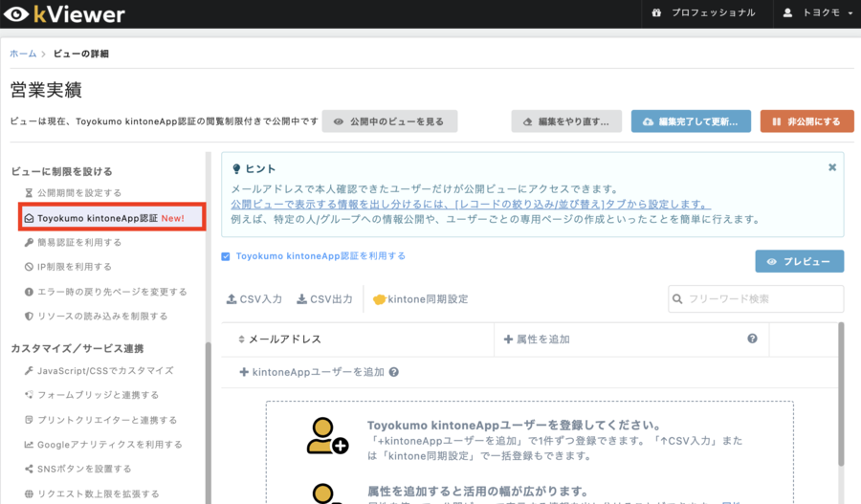Click ban icon beside IP制限を利用する
Viewport: 861px width, 504px height.
point(29,267)
